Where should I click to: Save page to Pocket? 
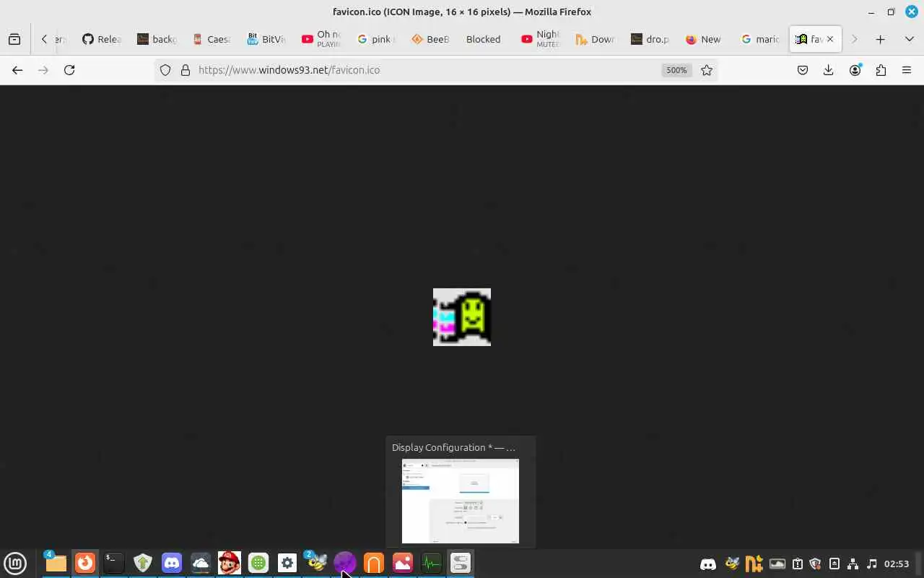click(803, 70)
